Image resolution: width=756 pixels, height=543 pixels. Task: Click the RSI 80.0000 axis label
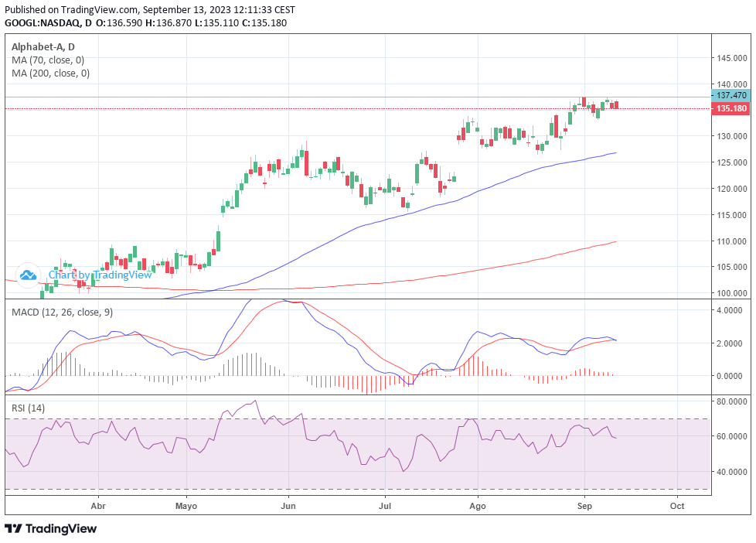coord(732,401)
